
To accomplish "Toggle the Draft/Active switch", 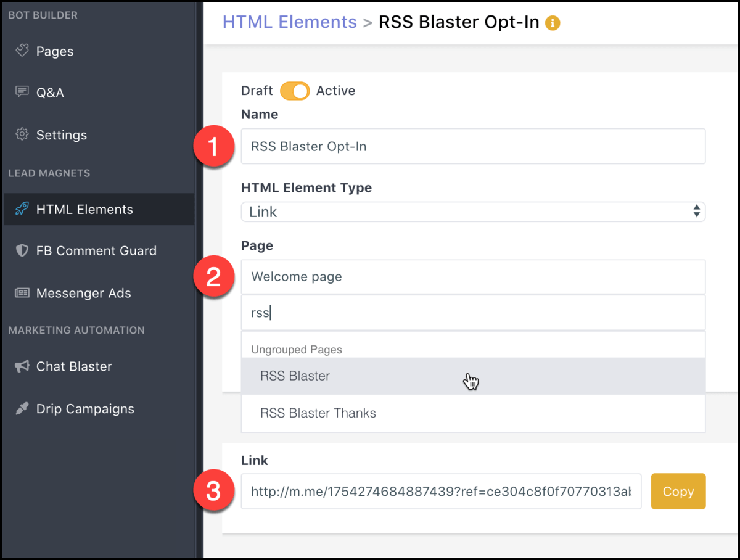I will pos(295,91).
